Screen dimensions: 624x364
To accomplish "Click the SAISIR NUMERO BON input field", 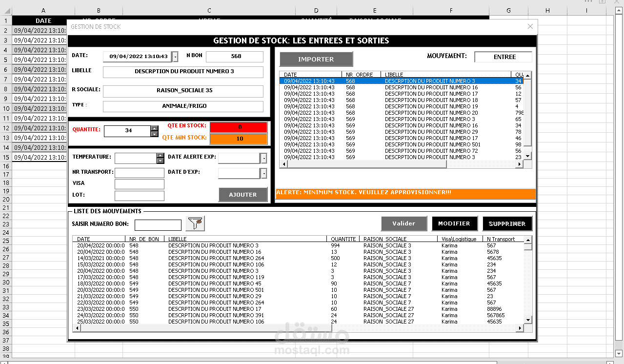I will (158, 225).
